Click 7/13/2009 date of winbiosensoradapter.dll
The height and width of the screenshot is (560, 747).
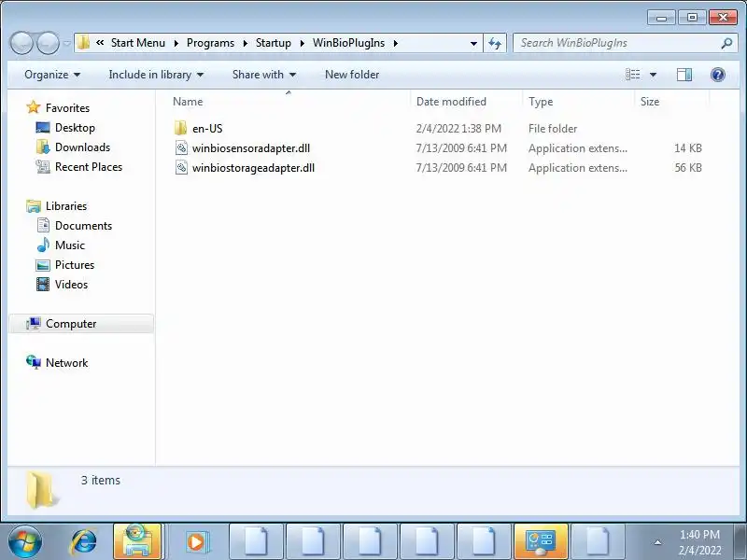pos(460,148)
